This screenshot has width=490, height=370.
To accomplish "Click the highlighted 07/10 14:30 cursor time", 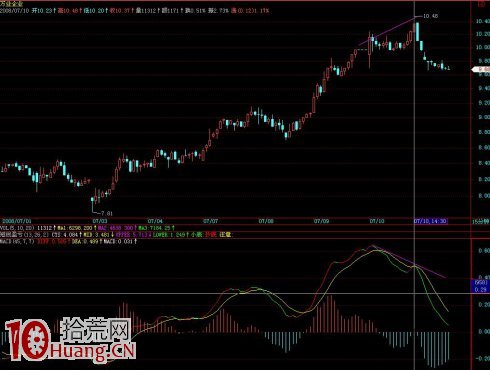I will coord(431,221).
